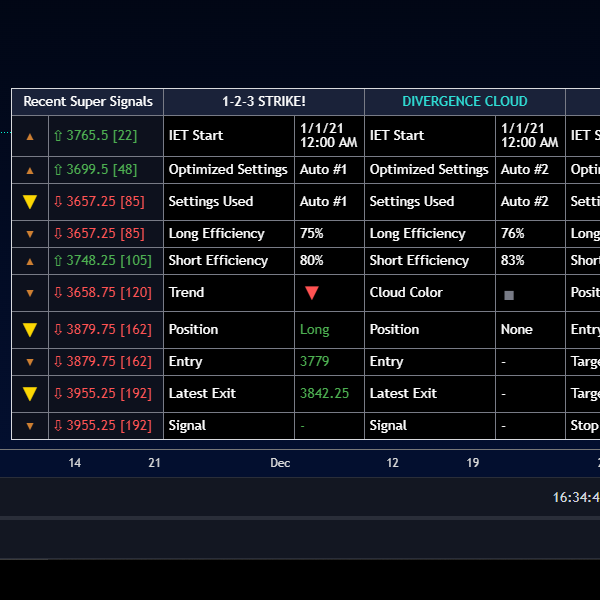Click the large yellow down triangle beside 3657.25 [85]

pyautogui.click(x=30, y=202)
